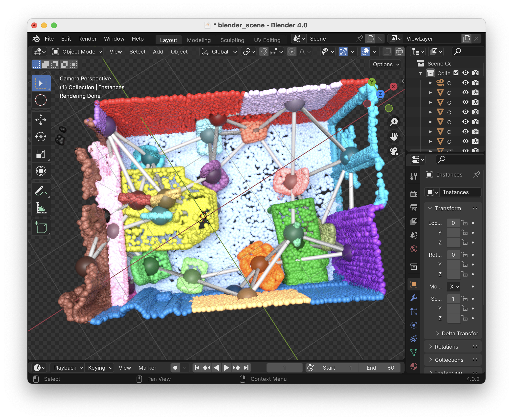Click frame start input field
The height and width of the screenshot is (420, 513).
339,367
